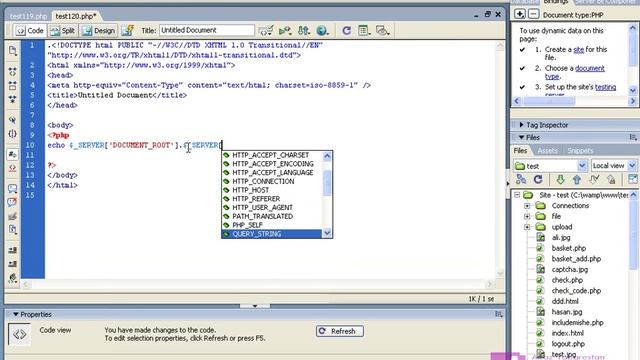This screenshot has height=360, width=640.
Task: Open File Management menu icon
Action: [303, 31]
